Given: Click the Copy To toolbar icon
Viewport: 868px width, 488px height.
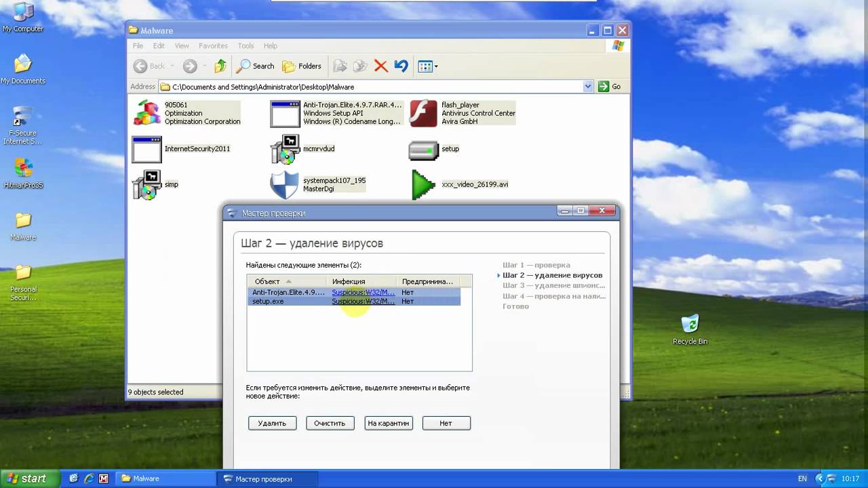Looking at the screenshot, I should [x=361, y=66].
